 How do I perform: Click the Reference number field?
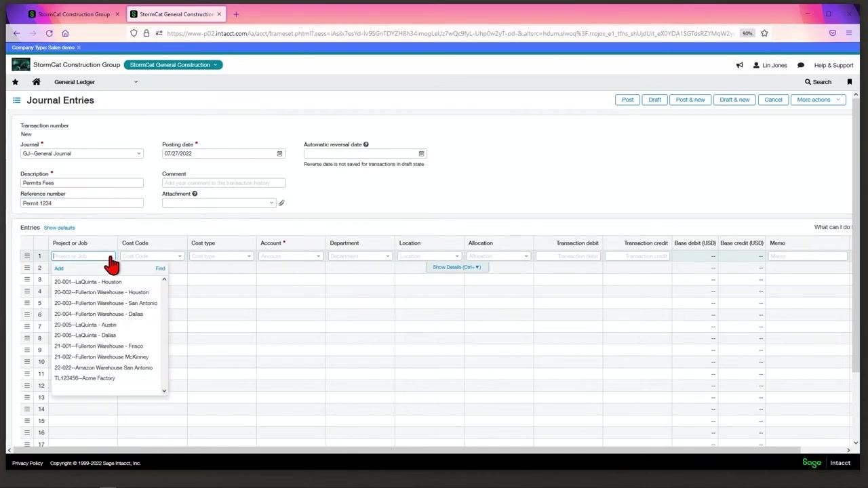pos(81,203)
